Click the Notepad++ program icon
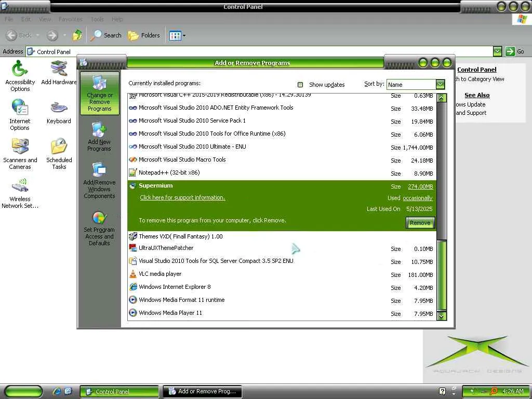 tap(132, 172)
